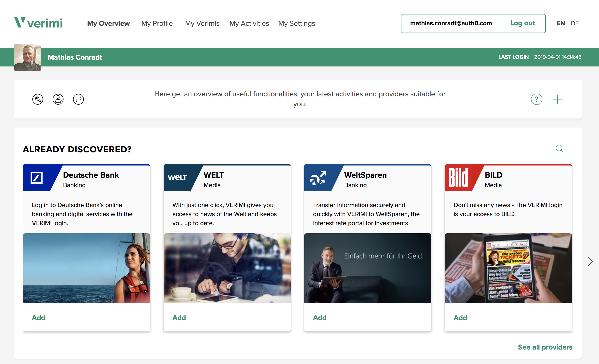The height and width of the screenshot is (364, 599).
Task: Click the WeltSparen logo icon
Action: [x=318, y=178]
